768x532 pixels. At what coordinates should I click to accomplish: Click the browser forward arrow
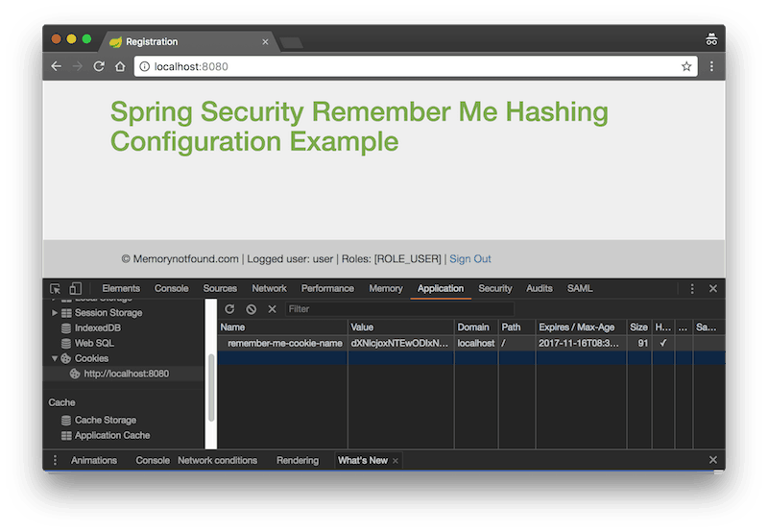[x=78, y=66]
